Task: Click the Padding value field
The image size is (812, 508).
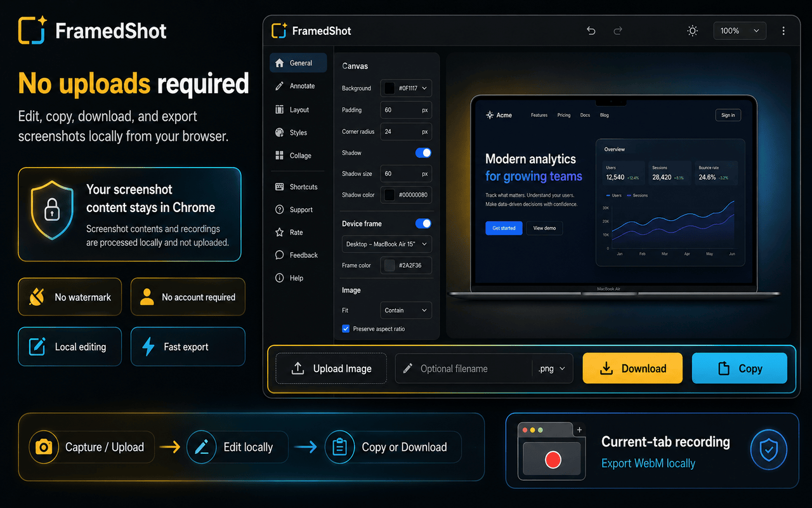Action: pos(406,110)
